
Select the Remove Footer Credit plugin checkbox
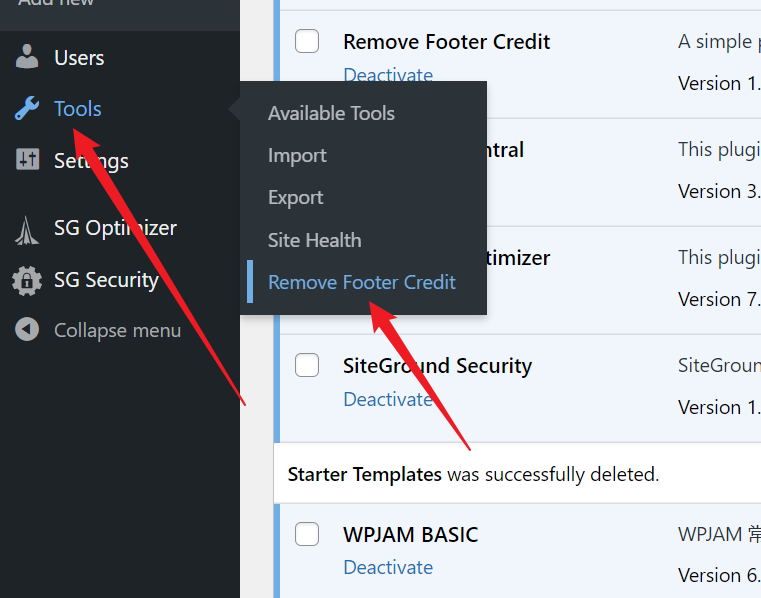pyautogui.click(x=307, y=41)
